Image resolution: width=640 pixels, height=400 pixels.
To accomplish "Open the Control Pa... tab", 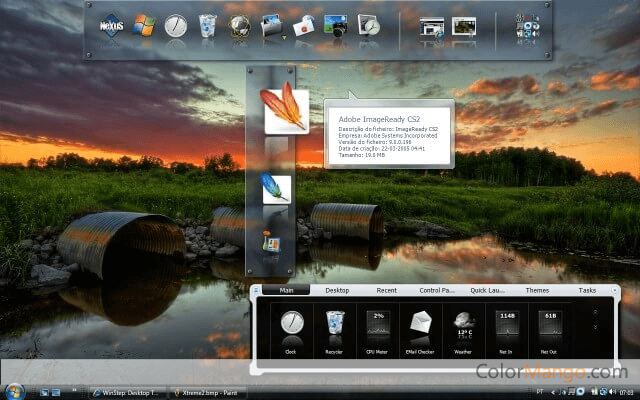I will click(x=437, y=290).
